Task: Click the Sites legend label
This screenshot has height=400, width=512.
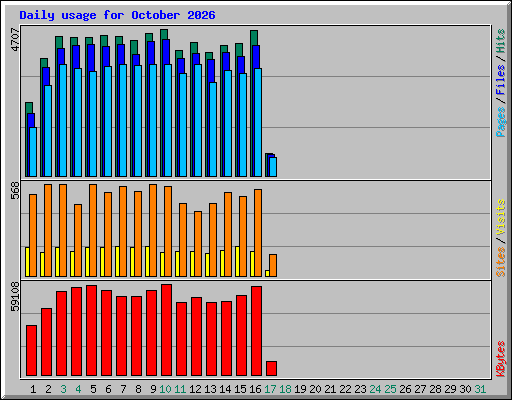Action: click(x=500, y=262)
